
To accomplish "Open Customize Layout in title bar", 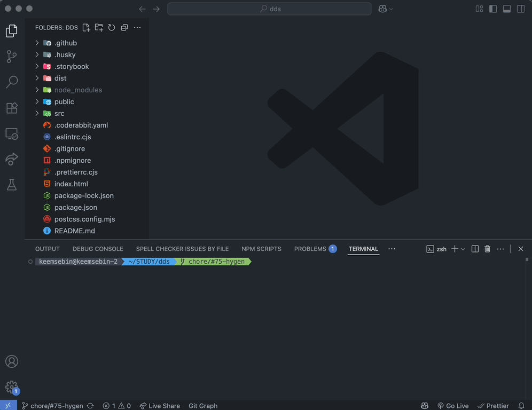I will point(479,9).
